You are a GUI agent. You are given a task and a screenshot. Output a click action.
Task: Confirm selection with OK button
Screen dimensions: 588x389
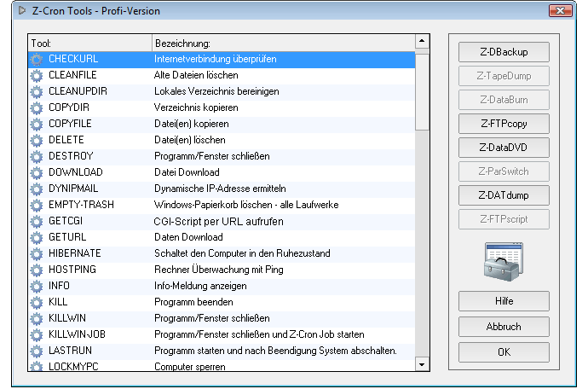(x=504, y=352)
